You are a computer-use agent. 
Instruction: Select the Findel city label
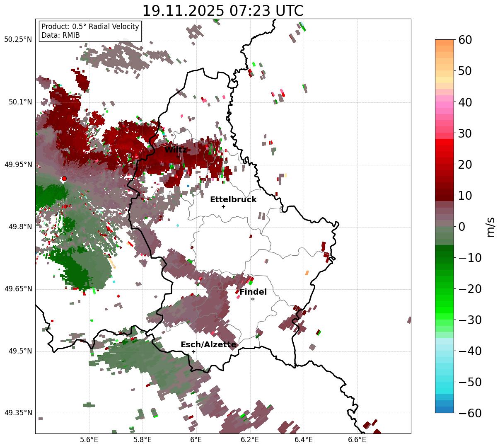tap(253, 292)
